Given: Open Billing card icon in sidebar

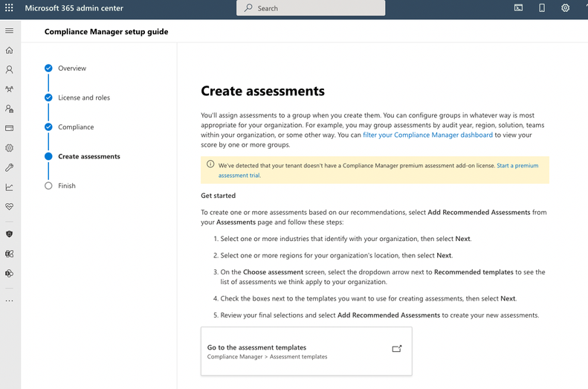Looking at the screenshot, I should click(x=10, y=128).
